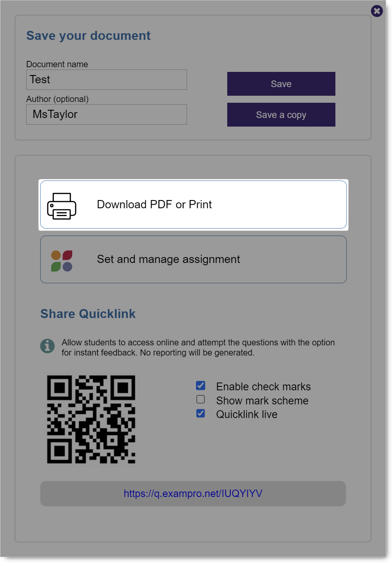This screenshot has width=392, height=563.
Task: Click the Author (optional) field label
Action: point(57,99)
